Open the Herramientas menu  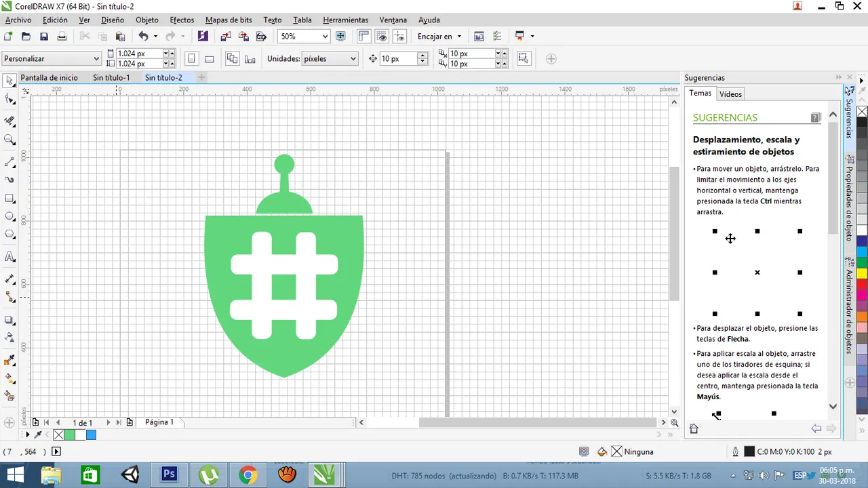click(346, 20)
